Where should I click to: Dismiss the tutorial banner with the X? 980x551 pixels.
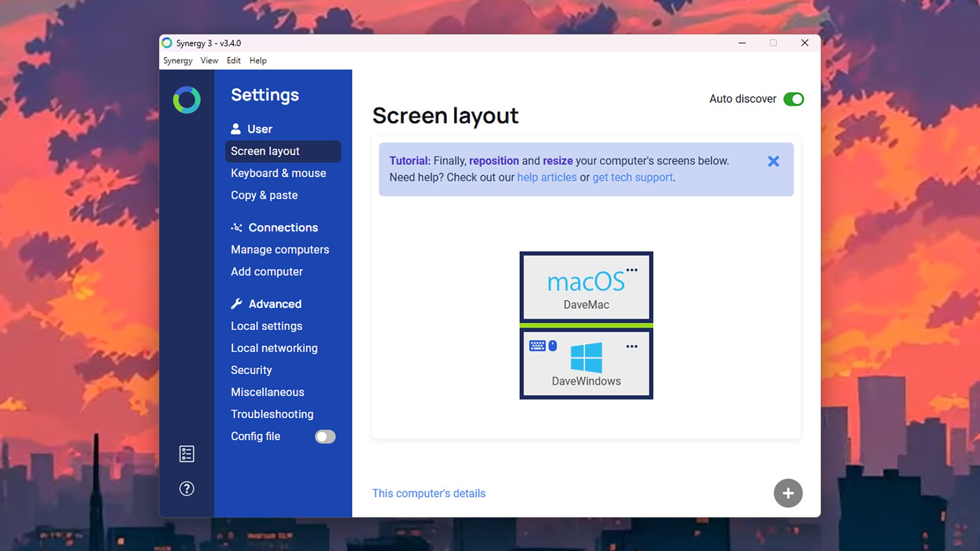click(773, 161)
